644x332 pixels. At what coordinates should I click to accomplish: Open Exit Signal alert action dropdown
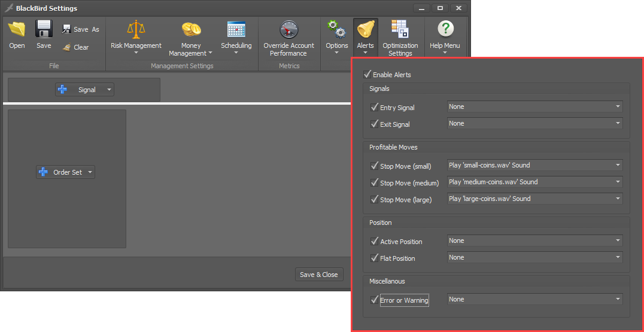coord(534,123)
